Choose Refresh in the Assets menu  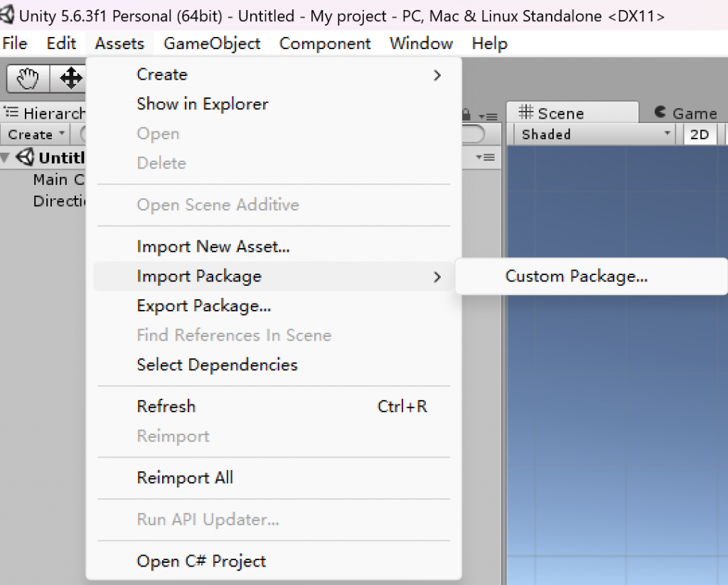[x=274, y=407]
